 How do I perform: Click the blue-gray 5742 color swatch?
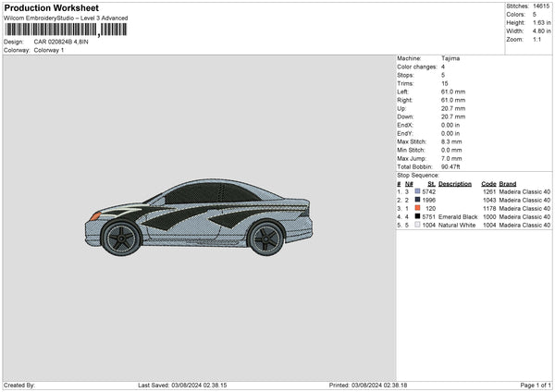[418, 191]
